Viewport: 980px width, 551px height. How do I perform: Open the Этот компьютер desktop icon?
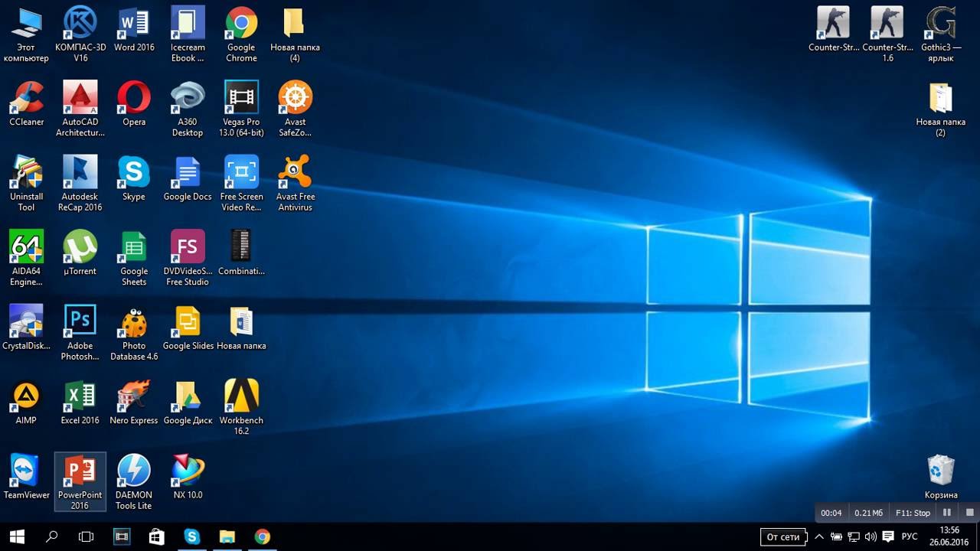coord(26,34)
